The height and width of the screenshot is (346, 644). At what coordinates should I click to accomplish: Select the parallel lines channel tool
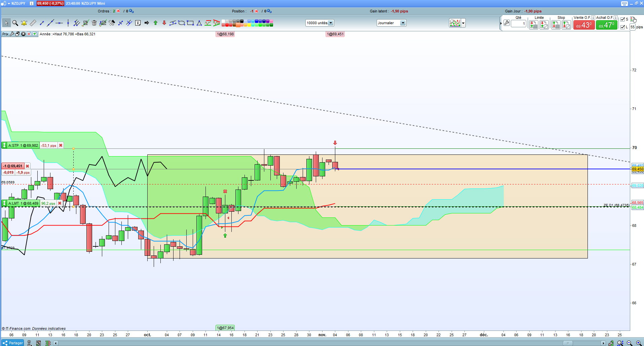77,23
